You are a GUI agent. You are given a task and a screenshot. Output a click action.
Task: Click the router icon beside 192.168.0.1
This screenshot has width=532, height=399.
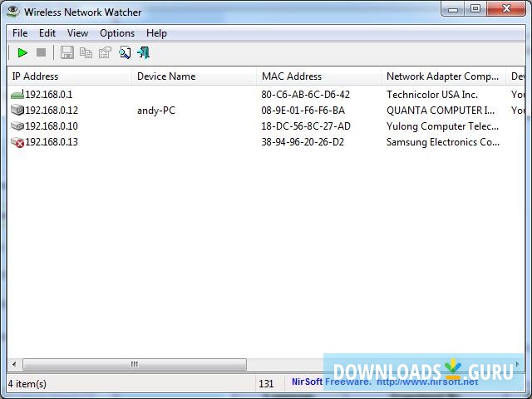tap(17, 94)
